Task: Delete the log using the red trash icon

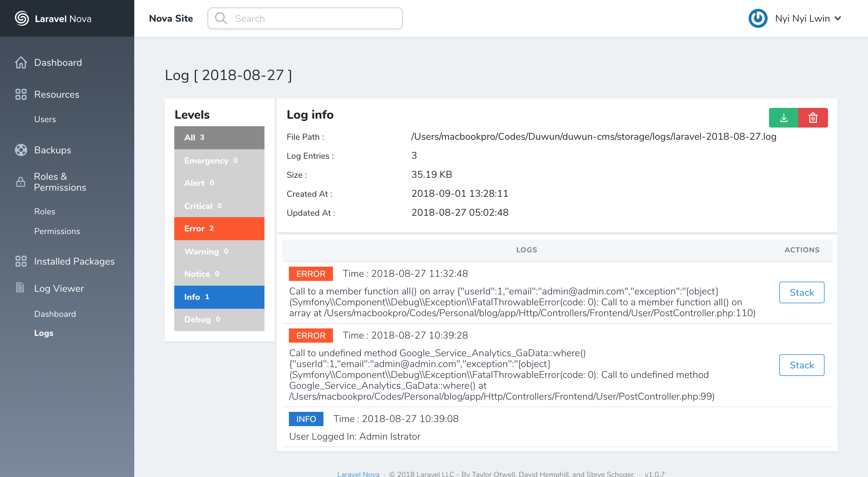Action: click(x=813, y=118)
